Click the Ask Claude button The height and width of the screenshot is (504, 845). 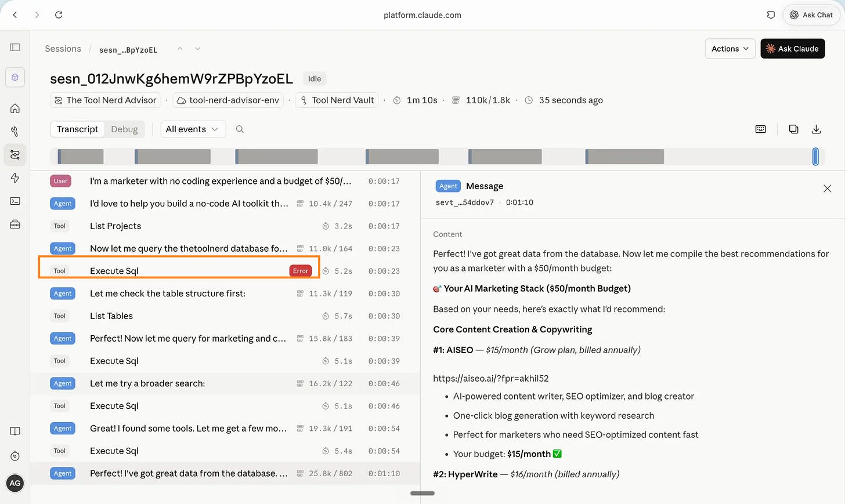coord(793,49)
